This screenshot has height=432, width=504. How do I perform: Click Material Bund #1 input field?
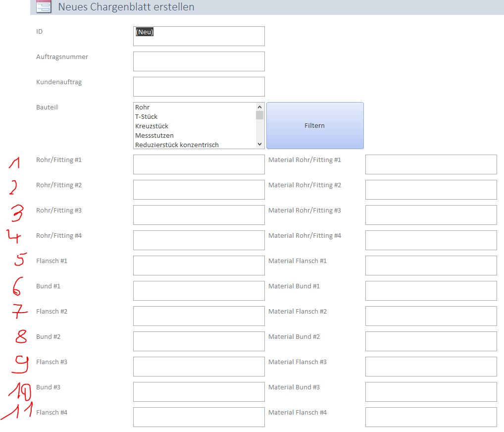(x=431, y=291)
